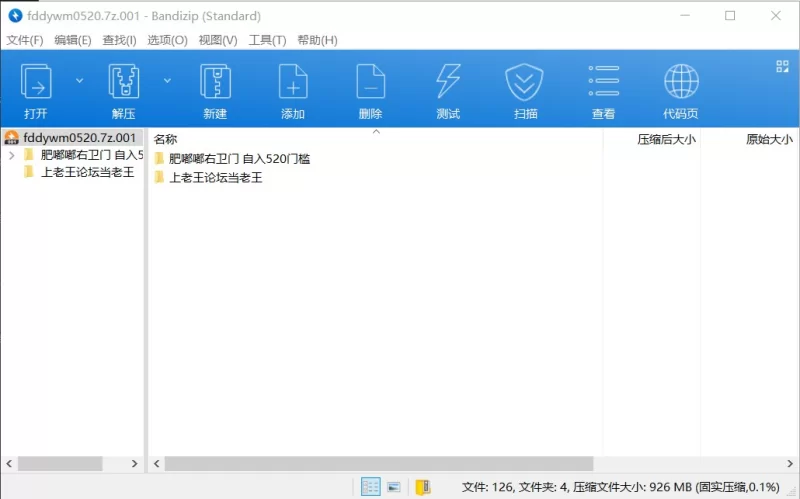The image size is (800, 499).
Task: Open the 帮助(H) menu
Action: tap(317, 40)
